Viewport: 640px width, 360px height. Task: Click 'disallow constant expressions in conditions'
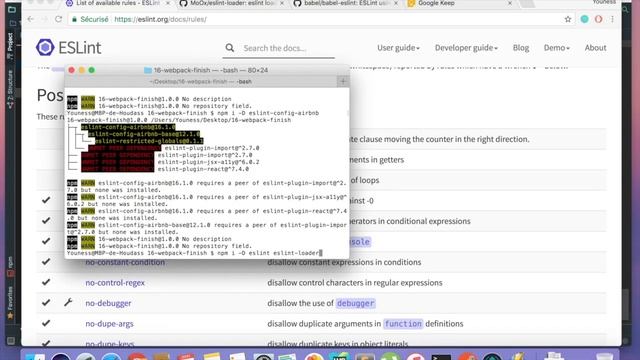(x=344, y=262)
